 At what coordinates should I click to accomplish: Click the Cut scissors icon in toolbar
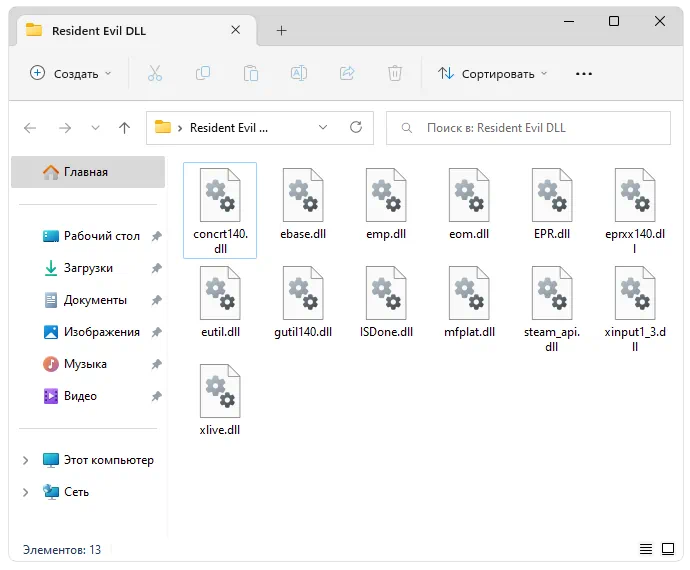pyautogui.click(x=154, y=73)
